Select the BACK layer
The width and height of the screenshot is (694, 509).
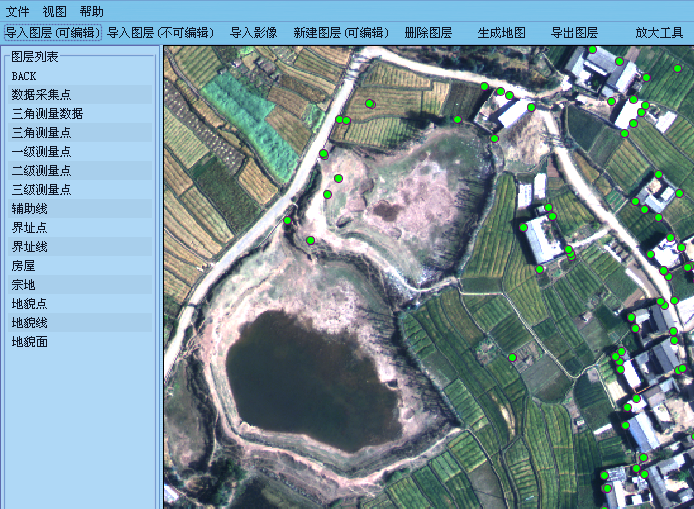80,76
